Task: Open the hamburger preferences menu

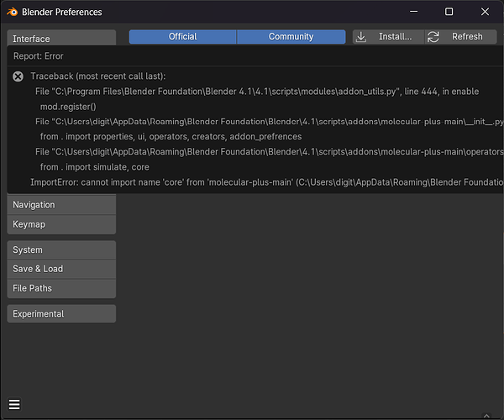Action: 14,404
